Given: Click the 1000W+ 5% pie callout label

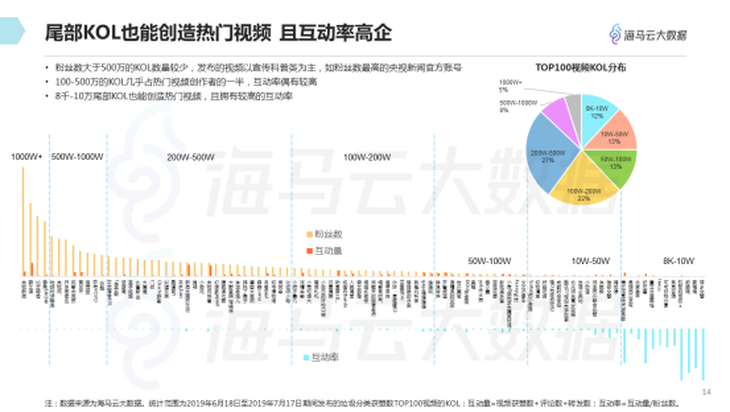Looking at the screenshot, I should (x=511, y=86).
